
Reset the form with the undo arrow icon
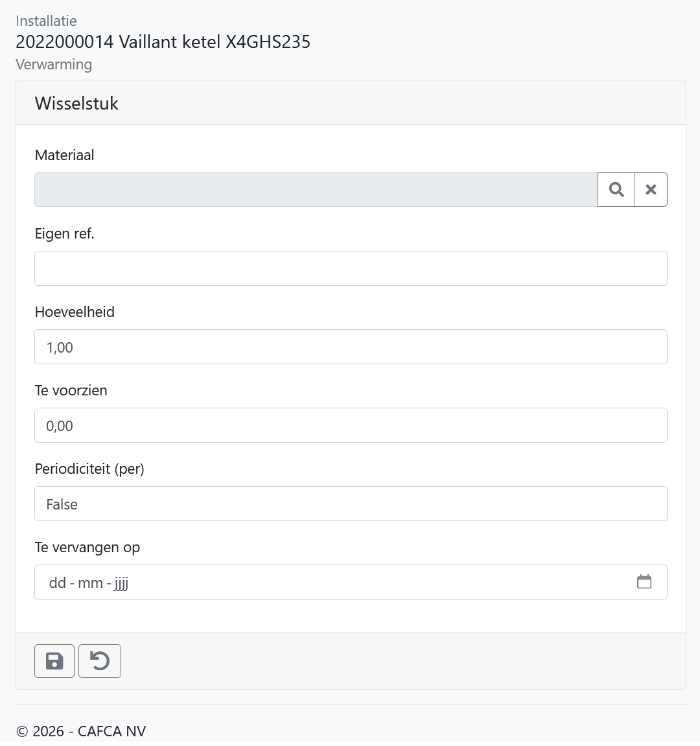tap(99, 661)
